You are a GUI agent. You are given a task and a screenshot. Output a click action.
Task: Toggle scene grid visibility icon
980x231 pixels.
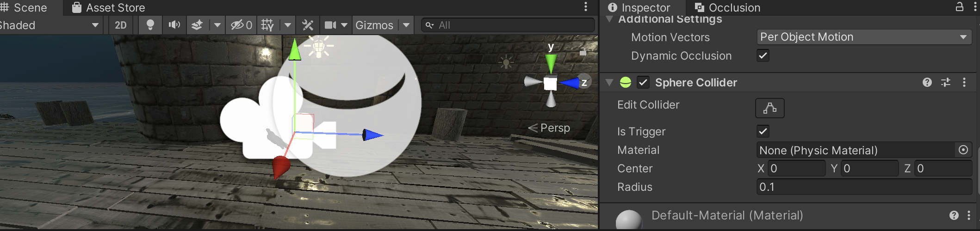point(267,25)
